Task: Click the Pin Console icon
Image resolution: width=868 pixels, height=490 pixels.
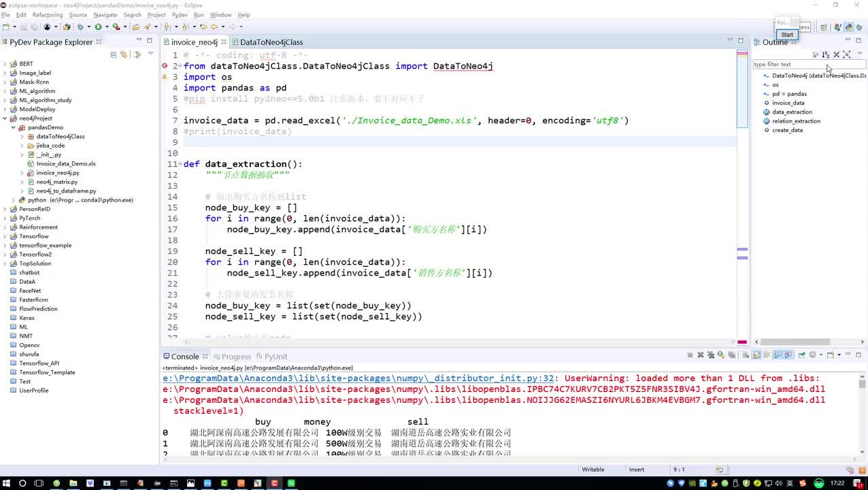Action: click(802, 355)
